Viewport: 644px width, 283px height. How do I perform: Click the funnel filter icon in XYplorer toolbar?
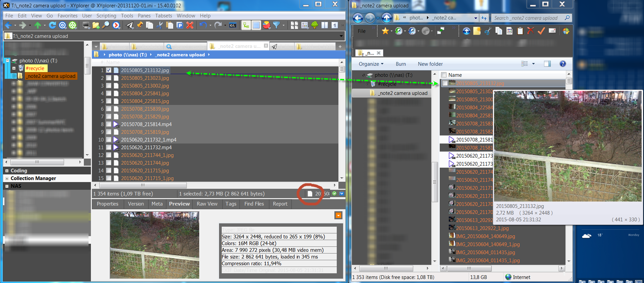(x=276, y=25)
